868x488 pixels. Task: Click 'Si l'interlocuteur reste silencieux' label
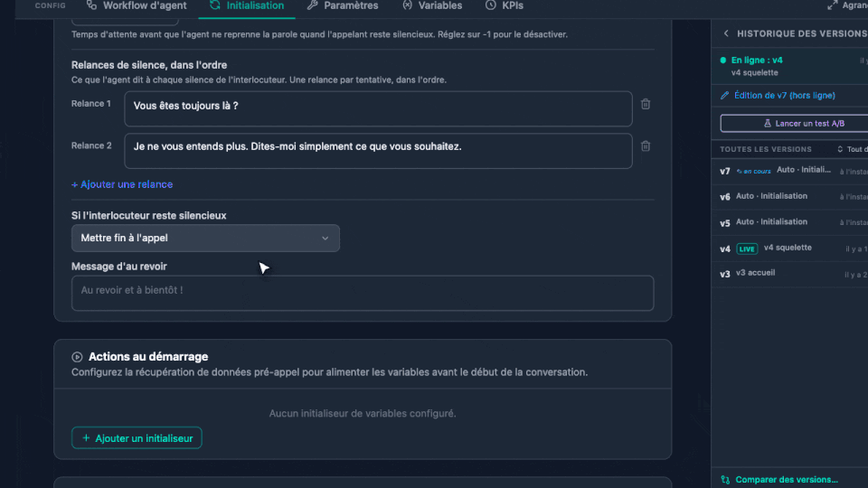pyautogui.click(x=149, y=216)
